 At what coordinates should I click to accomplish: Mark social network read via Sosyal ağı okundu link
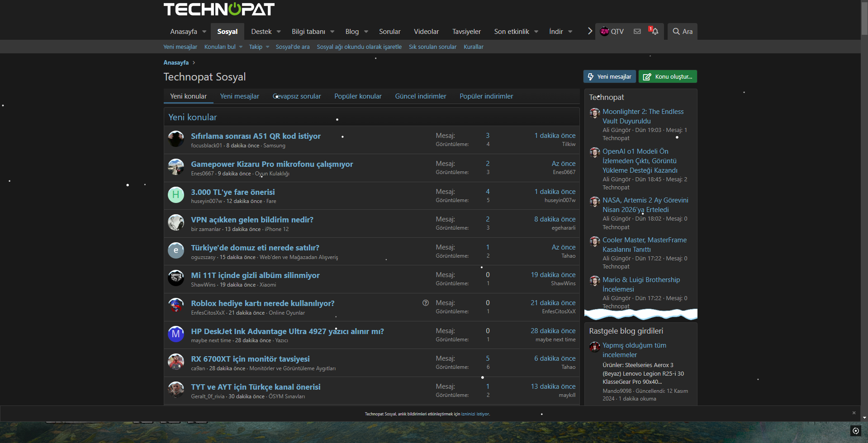359,47
